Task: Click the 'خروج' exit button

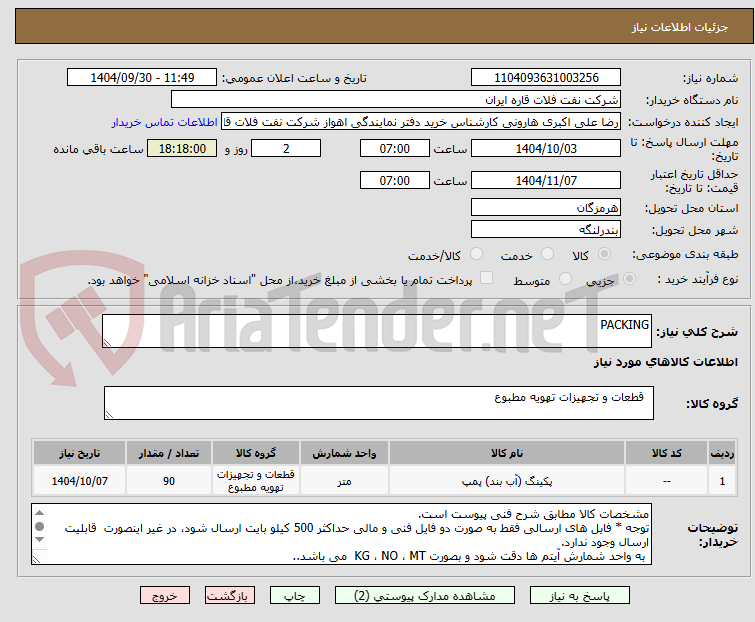Action: pyautogui.click(x=165, y=595)
